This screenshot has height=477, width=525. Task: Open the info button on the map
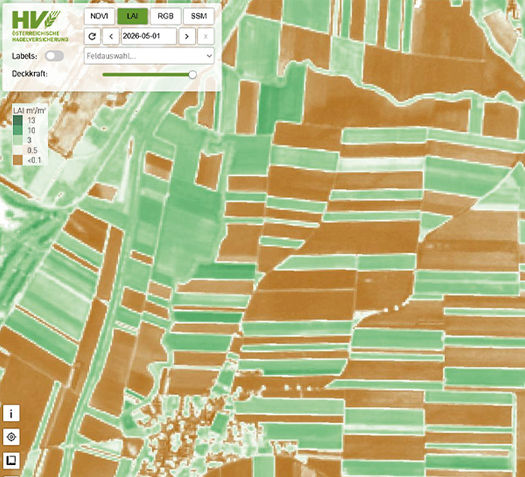click(x=11, y=413)
